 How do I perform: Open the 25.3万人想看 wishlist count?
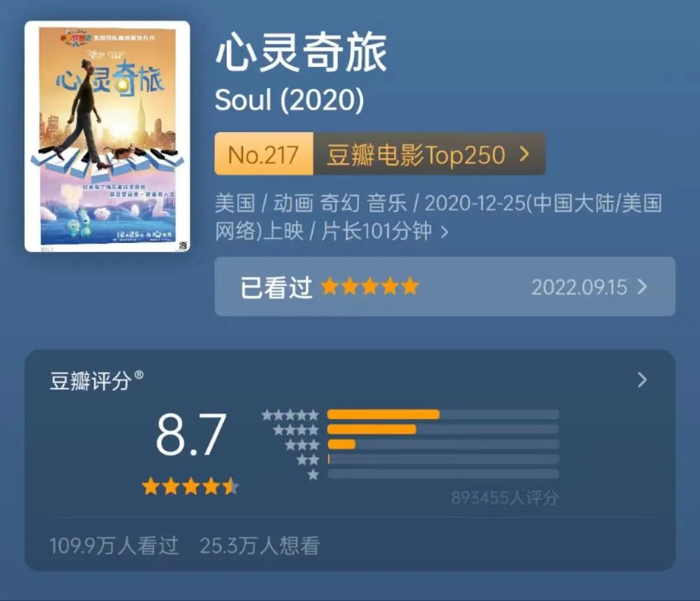point(260,545)
